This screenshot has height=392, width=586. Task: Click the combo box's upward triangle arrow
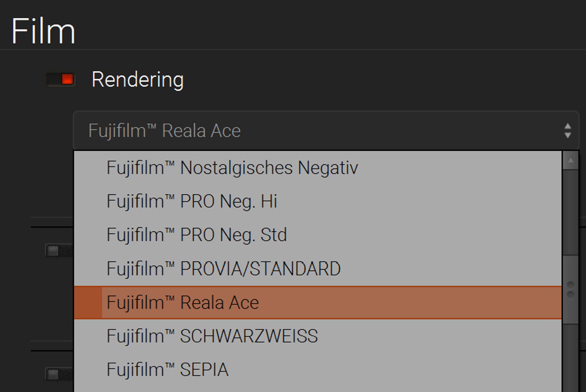point(568,126)
